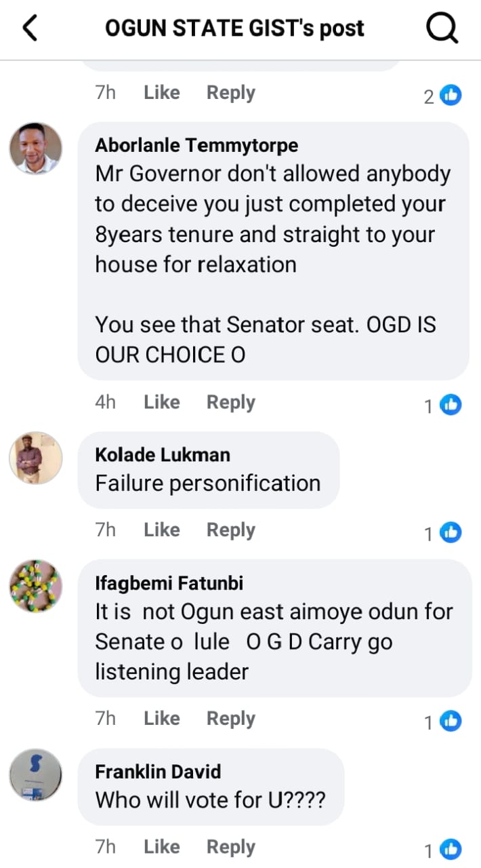Tap the back arrow icon
This screenshot has height=868, width=481.
click(x=30, y=28)
